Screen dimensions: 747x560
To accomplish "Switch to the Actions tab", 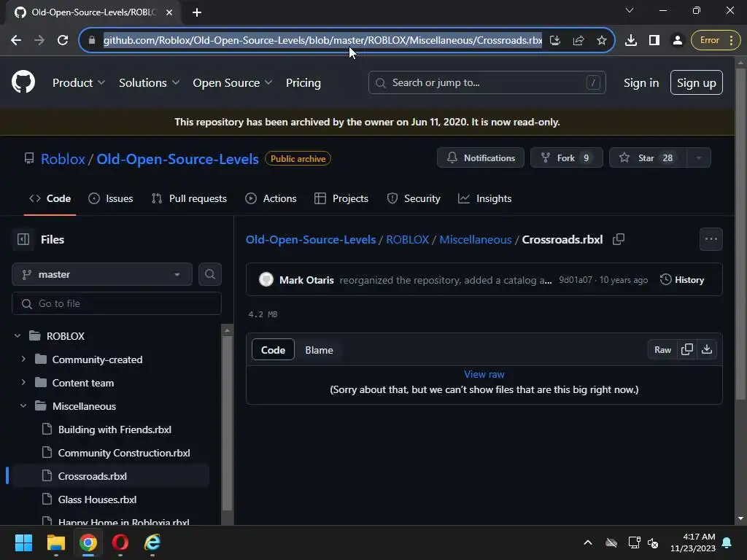I will 271,198.
